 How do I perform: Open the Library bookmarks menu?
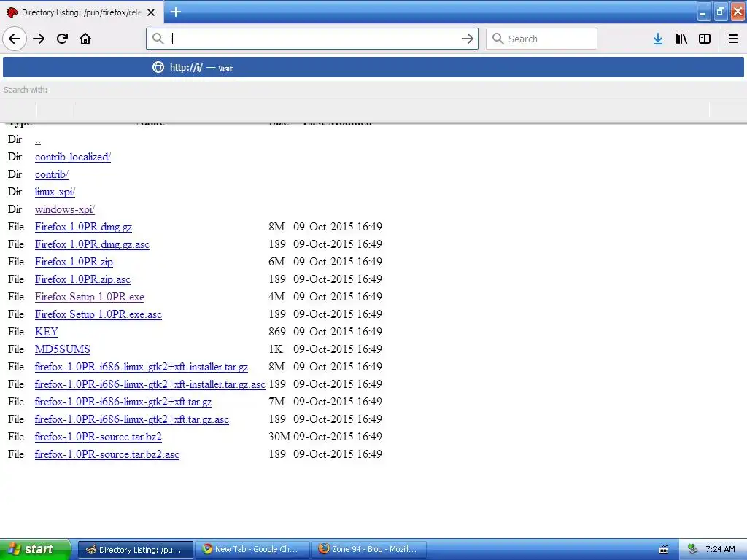(x=681, y=39)
